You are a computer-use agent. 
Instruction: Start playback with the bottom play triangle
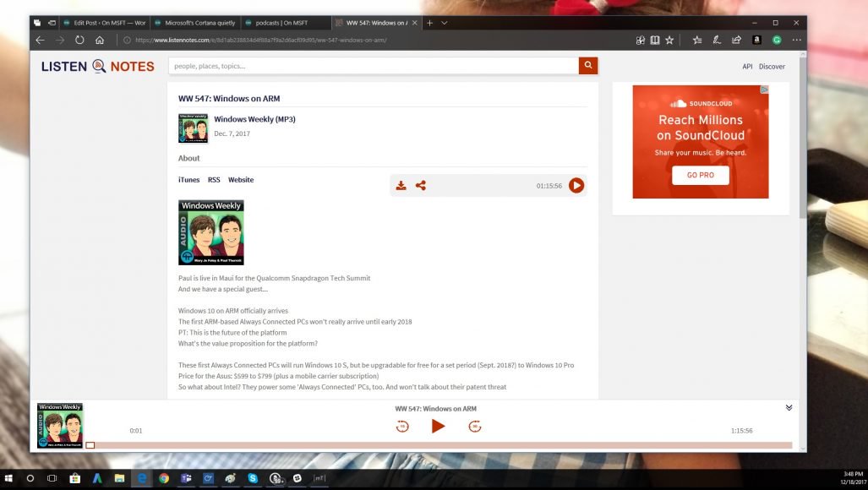(x=438, y=426)
